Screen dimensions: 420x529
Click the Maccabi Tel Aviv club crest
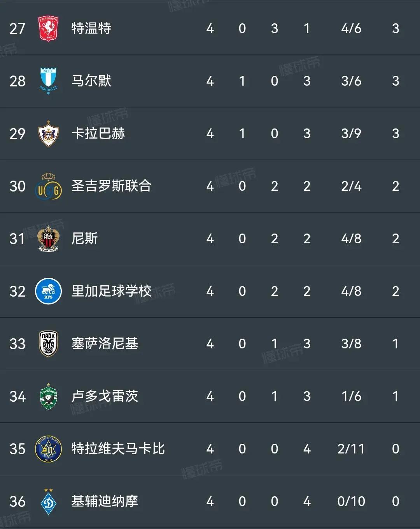(48, 448)
